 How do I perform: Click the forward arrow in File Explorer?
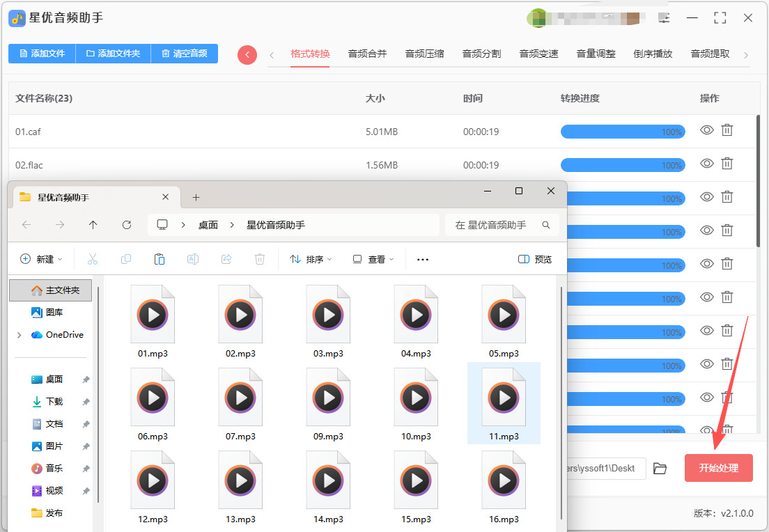click(60, 224)
